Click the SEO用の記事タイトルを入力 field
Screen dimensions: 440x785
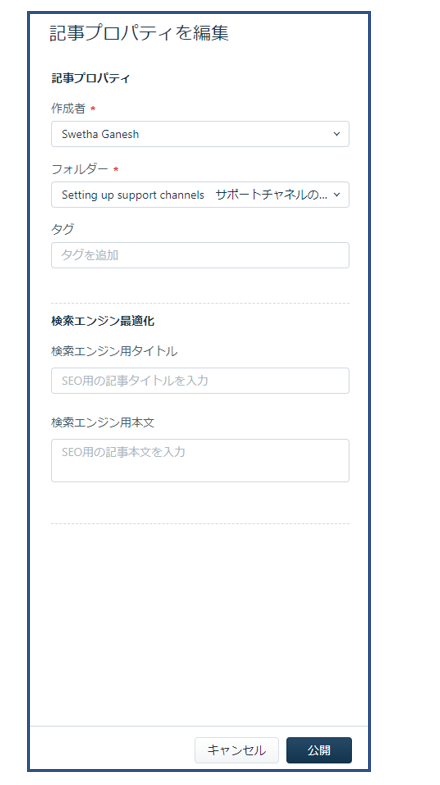200,381
